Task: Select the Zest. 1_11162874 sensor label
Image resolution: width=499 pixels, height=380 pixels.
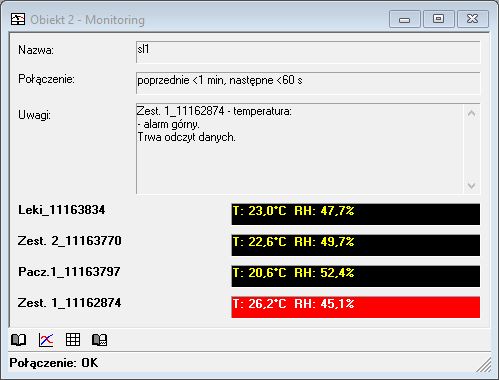Action: click(70, 303)
